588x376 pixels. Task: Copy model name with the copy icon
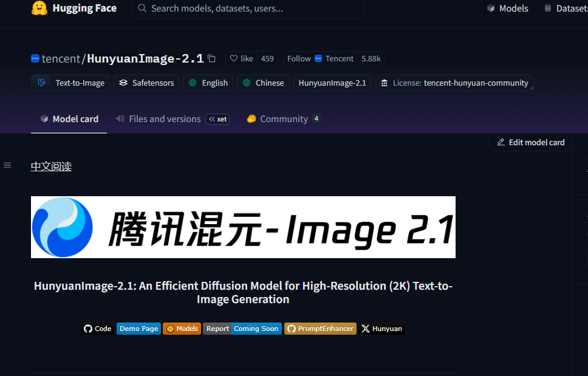click(211, 58)
